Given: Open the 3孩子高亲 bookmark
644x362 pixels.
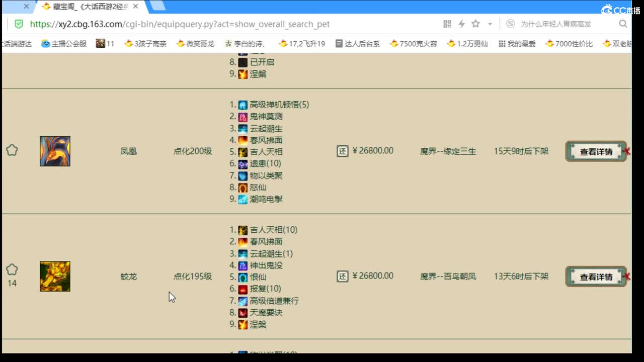Looking at the screenshot, I should coord(145,44).
